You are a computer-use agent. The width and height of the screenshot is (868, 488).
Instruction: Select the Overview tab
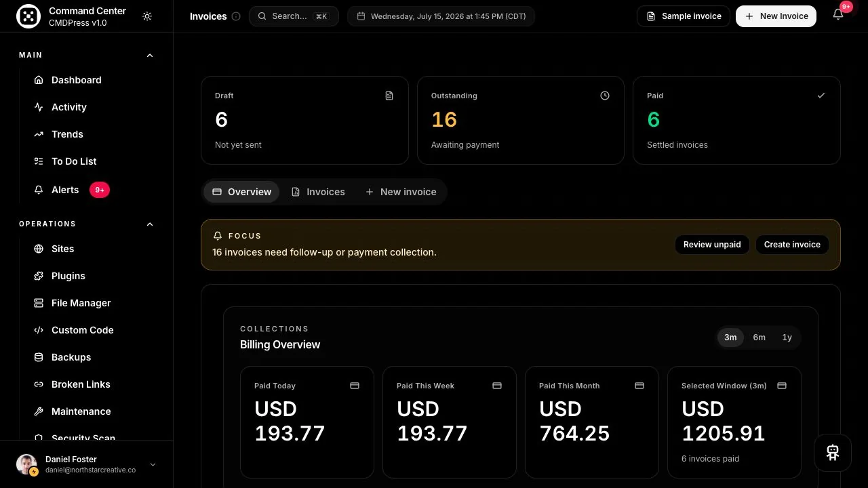[x=242, y=192]
